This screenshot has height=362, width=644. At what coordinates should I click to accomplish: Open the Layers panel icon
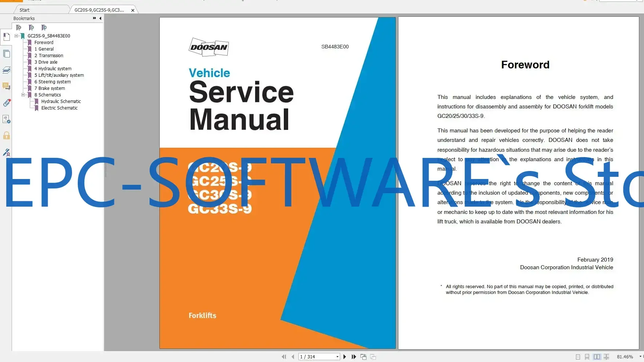[6, 70]
